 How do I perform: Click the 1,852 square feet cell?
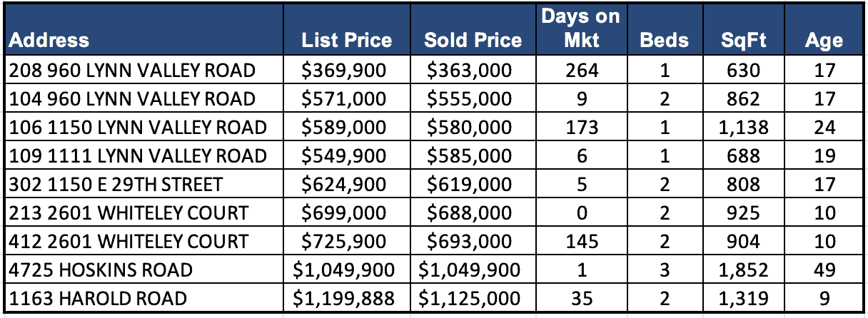[x=743, y=270]
